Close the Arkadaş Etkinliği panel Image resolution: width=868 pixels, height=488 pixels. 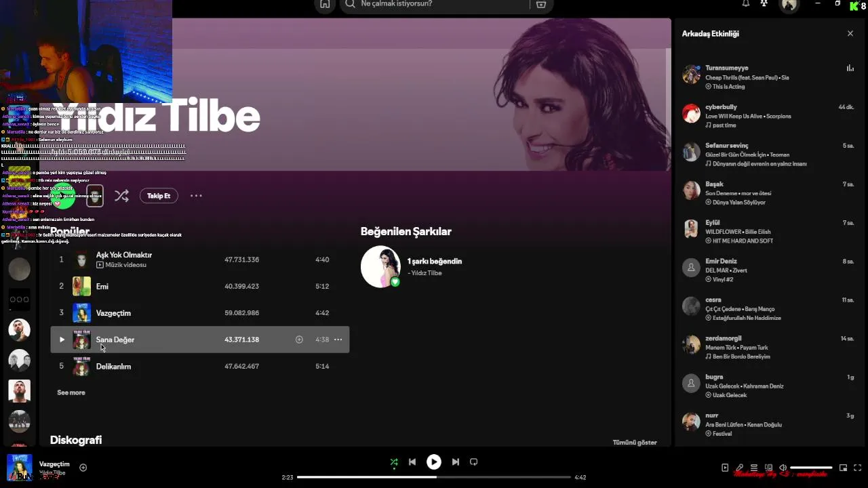(x=850, y=33)
